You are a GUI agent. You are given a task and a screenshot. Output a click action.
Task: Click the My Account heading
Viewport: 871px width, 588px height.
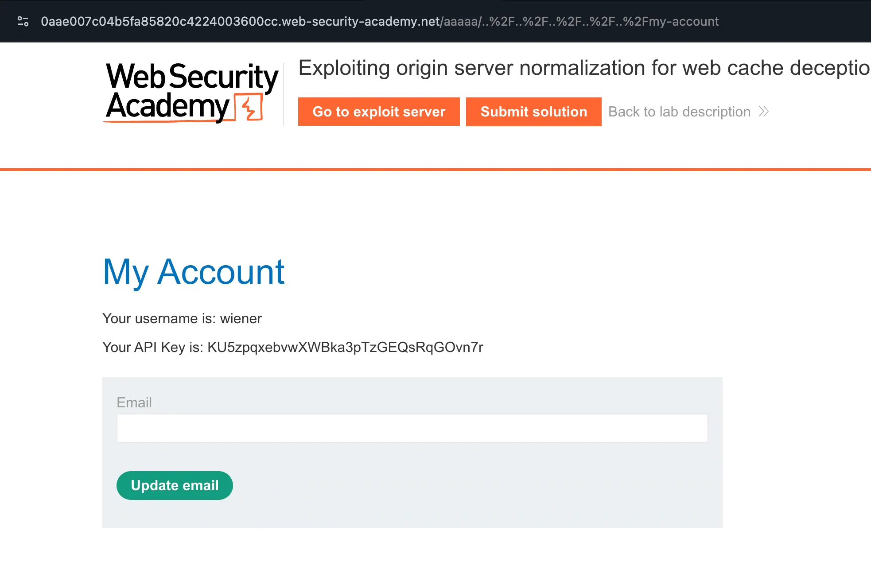tap(194, 272)
